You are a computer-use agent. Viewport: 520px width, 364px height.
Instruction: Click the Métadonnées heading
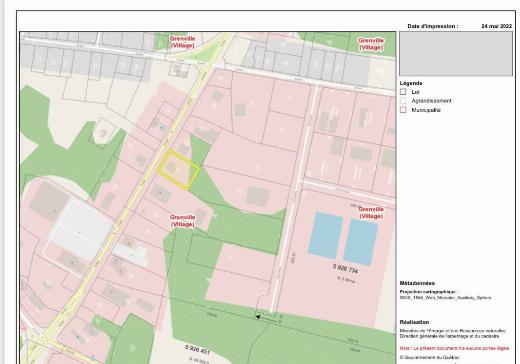coord(417,283)
